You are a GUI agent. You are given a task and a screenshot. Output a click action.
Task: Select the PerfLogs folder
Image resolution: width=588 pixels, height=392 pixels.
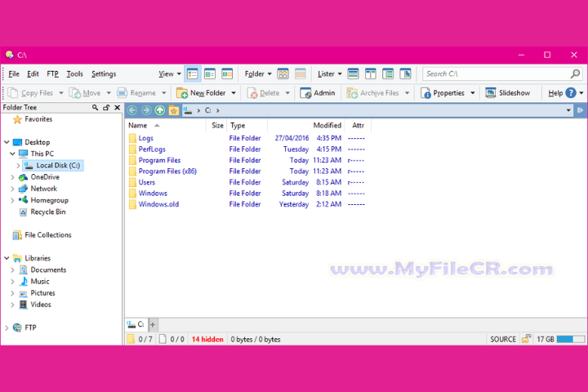pos(152,149)
